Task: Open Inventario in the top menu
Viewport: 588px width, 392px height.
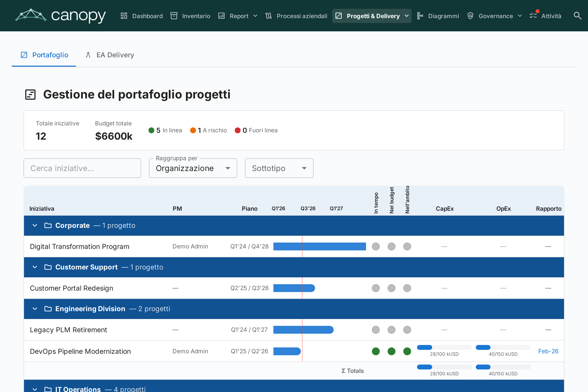Action: (x=190, y=16)
